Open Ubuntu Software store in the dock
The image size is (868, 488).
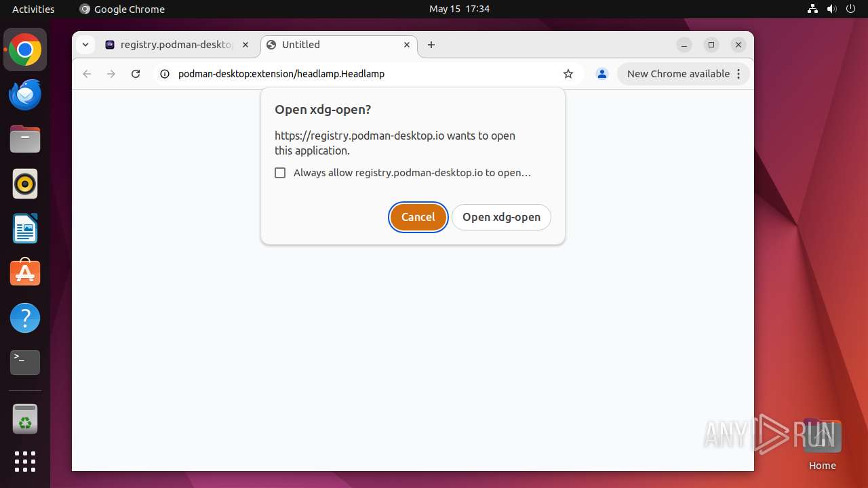(25, 273)
